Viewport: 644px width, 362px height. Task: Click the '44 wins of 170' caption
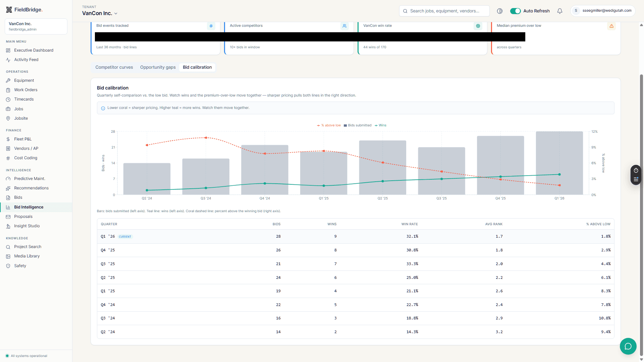pos(375,47)
